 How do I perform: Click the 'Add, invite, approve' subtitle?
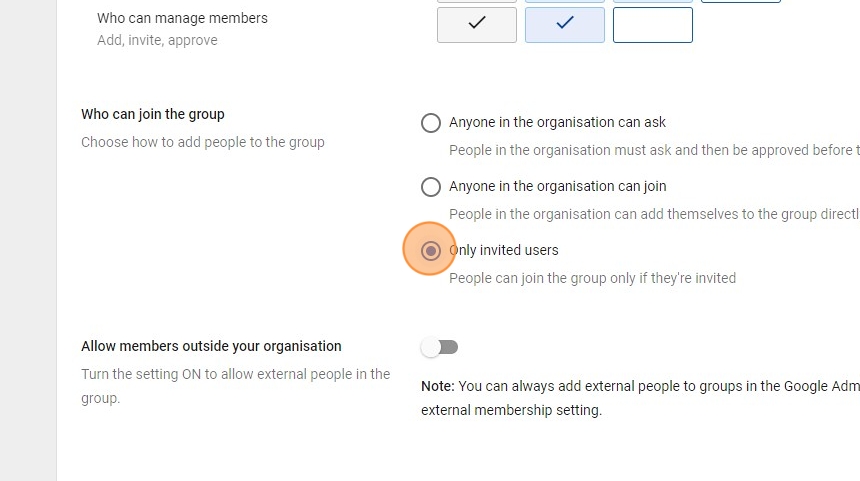pos(157,40)
